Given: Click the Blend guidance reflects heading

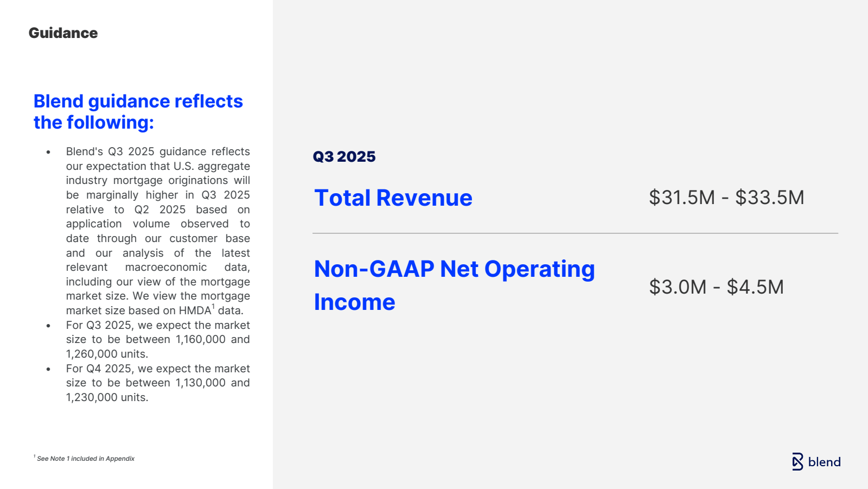Looking at the screenshot, I should tap(138, 112).
